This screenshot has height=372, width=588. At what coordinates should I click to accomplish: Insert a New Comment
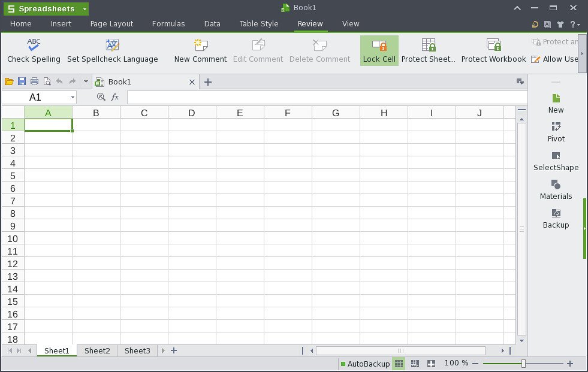200,50
